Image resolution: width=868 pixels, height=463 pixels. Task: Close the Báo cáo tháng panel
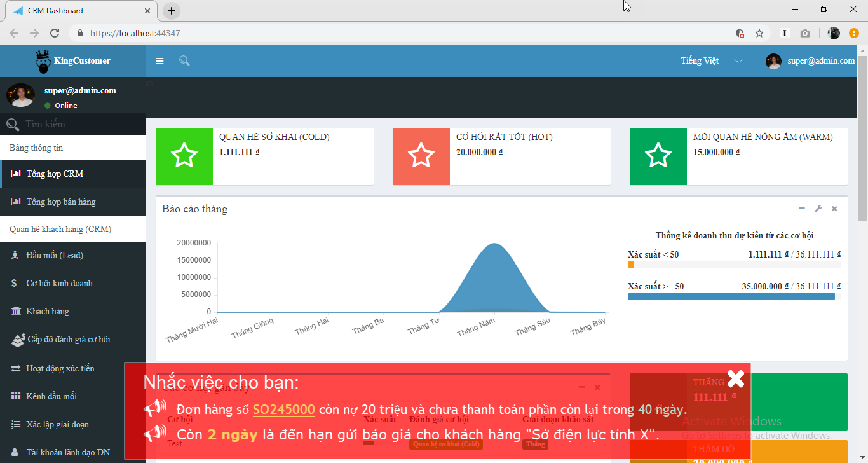834,209
